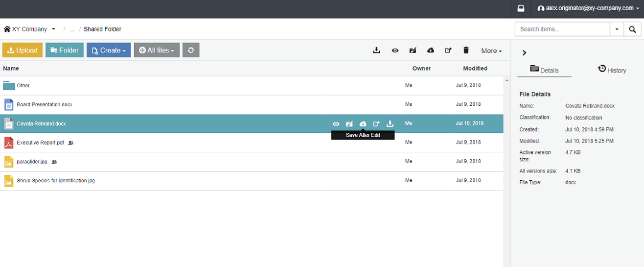Open the All files filter dropdown
This screenshot has height=267, width=644.
pyautogui.click(x=157, y=50)
